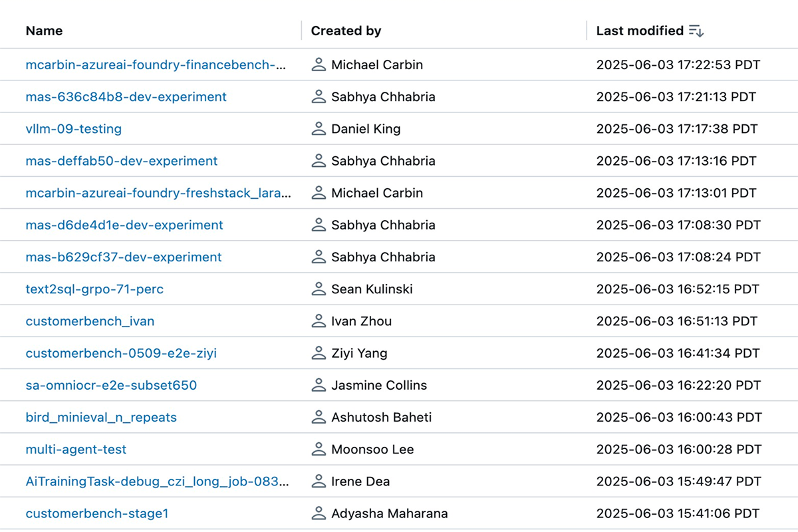Click user icon next to Michael Carbin first row
The height and width of the screenshot is (532, 798).
tap(319, 65)
